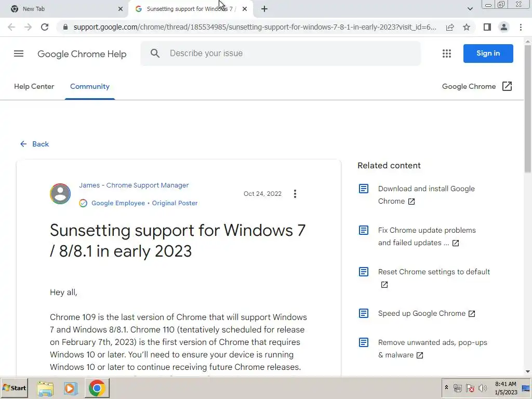
Task: Open Download and install Google Chrome link
Action: [426, 195]
